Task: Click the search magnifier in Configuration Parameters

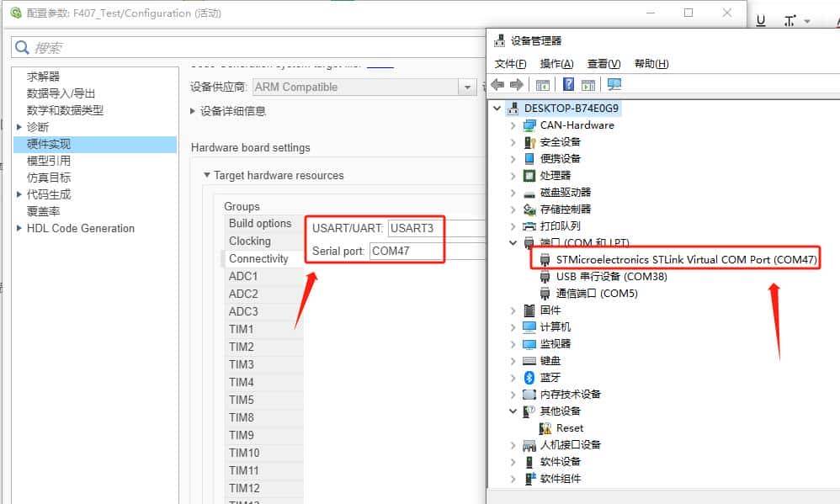Action: point(23,46)
